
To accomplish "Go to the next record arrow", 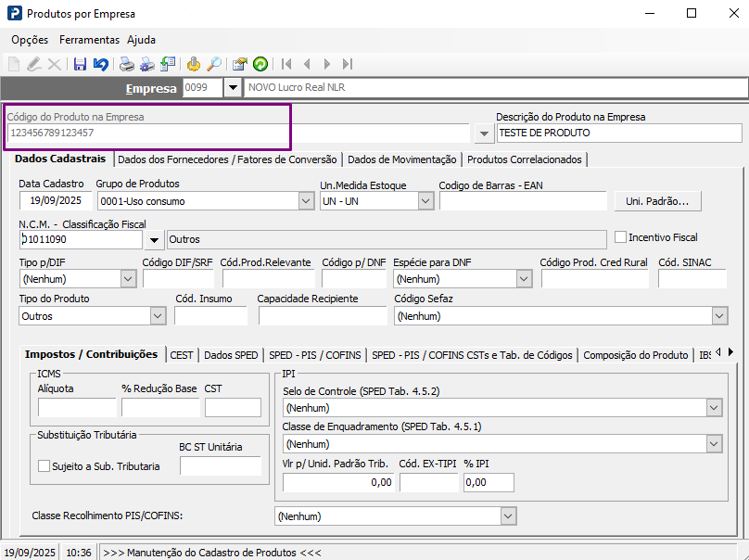I will (326, 64).
